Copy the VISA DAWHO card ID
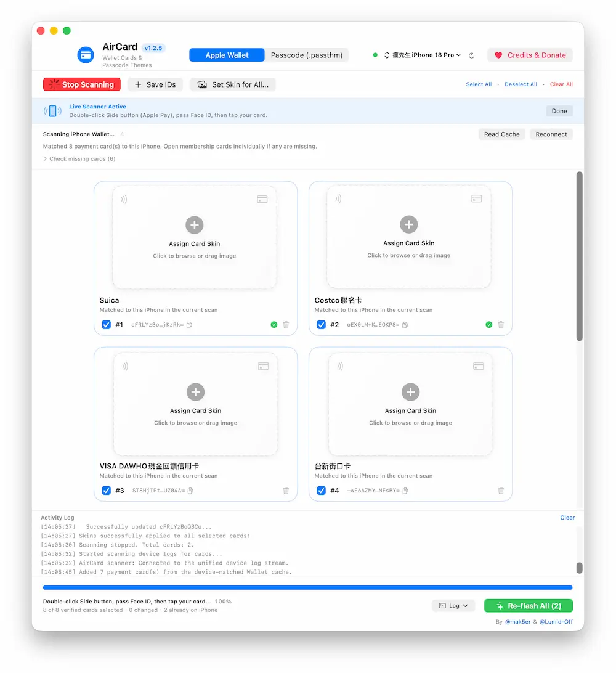This screenshot has height=673, width=616. click(x=190, y=491)
